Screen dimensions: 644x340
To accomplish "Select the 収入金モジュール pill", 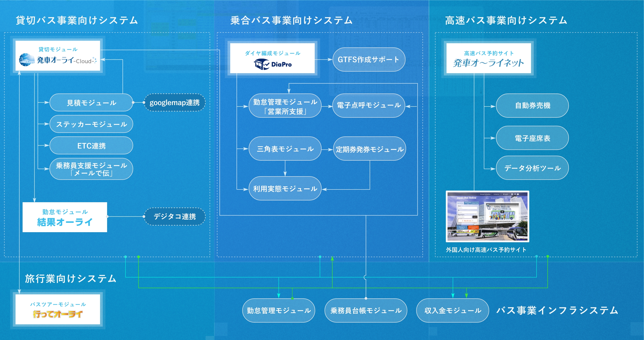I will tap(453, 310).
